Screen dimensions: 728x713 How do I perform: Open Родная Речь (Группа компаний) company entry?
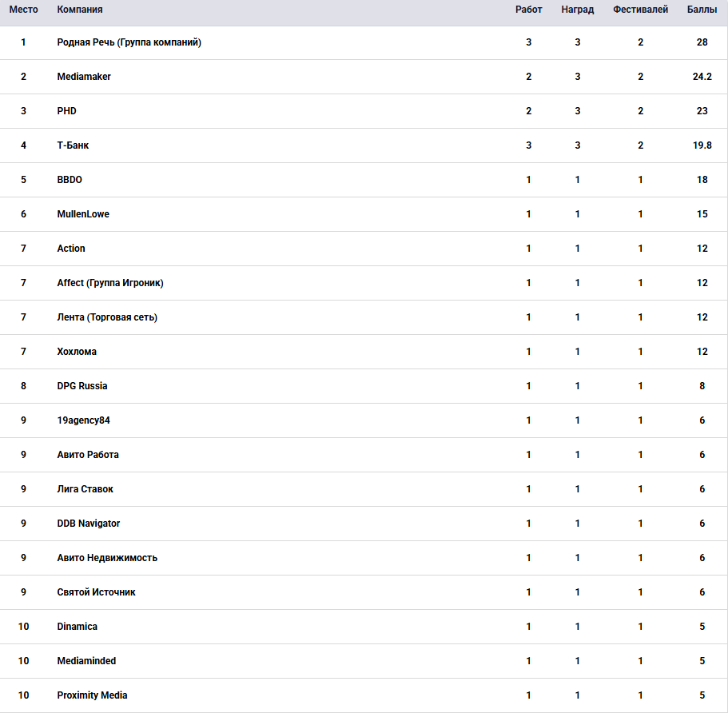point(129,42)
